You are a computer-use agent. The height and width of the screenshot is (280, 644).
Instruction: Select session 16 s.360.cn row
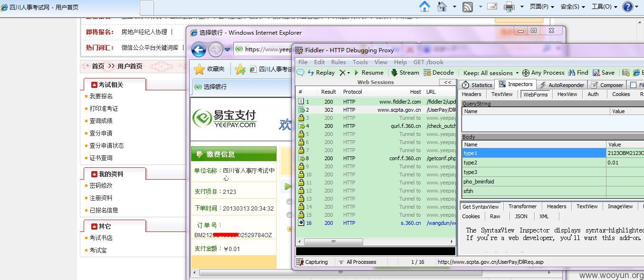(x=376, y=223)
